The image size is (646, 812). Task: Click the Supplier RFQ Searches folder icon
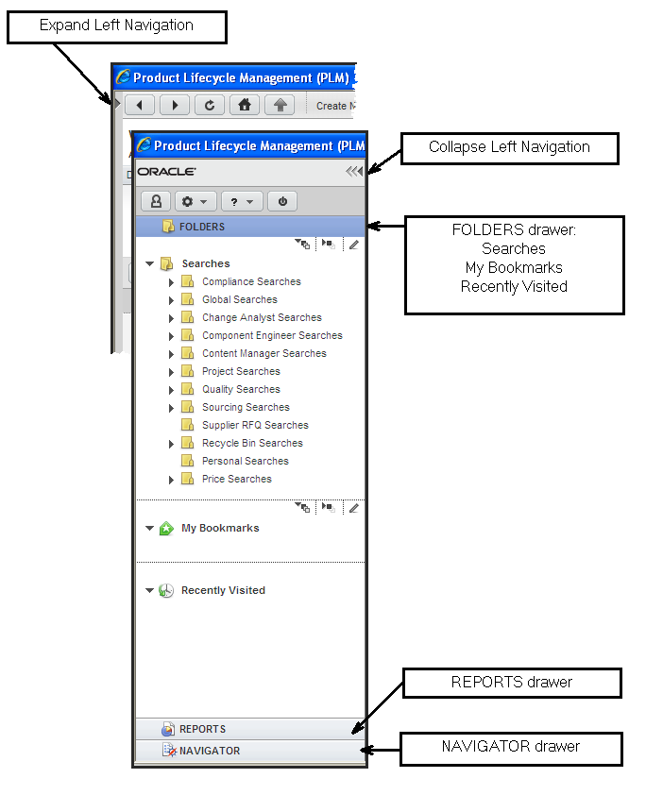pos(188,425)
